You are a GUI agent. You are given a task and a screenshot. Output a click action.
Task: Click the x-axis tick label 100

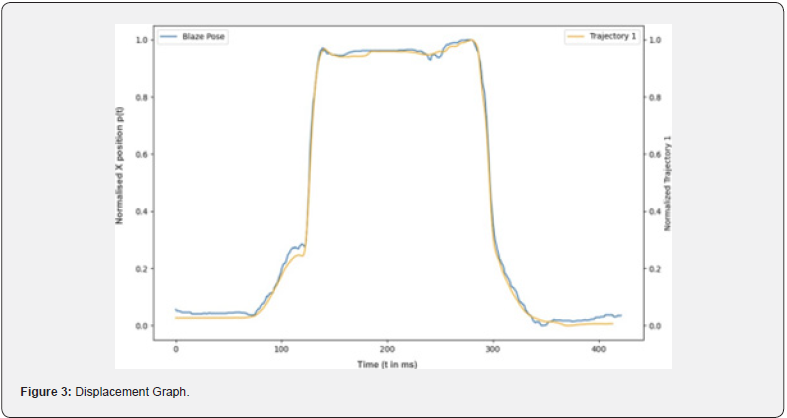(281, 350)
